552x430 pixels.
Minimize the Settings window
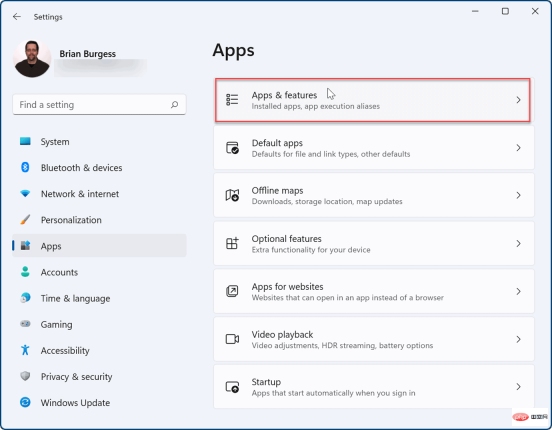[475, 11]
